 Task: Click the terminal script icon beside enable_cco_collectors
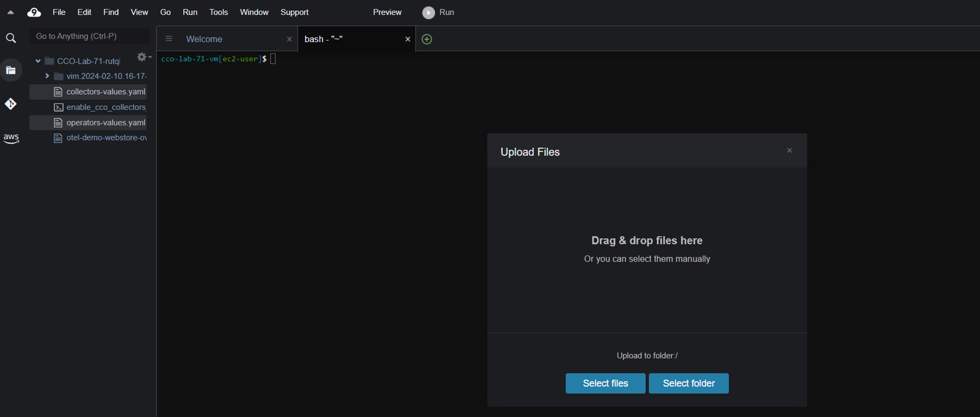point(58,108)
